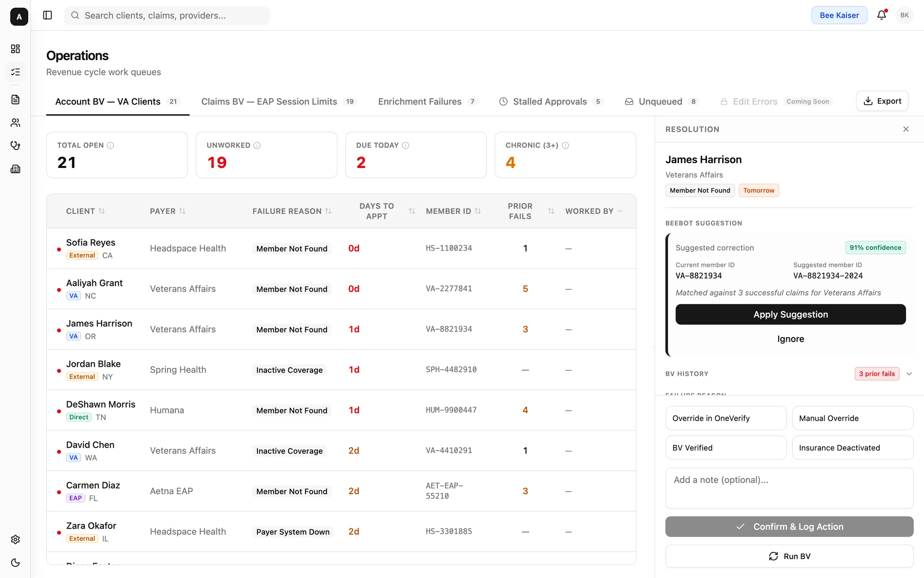Select BV Verified option
The width and height of the screenshot is (924, 578).
click(726, 448)
